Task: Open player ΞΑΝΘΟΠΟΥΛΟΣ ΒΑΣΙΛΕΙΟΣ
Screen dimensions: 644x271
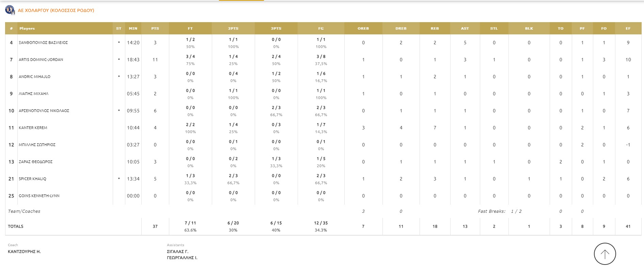Action: coord(43,43)
